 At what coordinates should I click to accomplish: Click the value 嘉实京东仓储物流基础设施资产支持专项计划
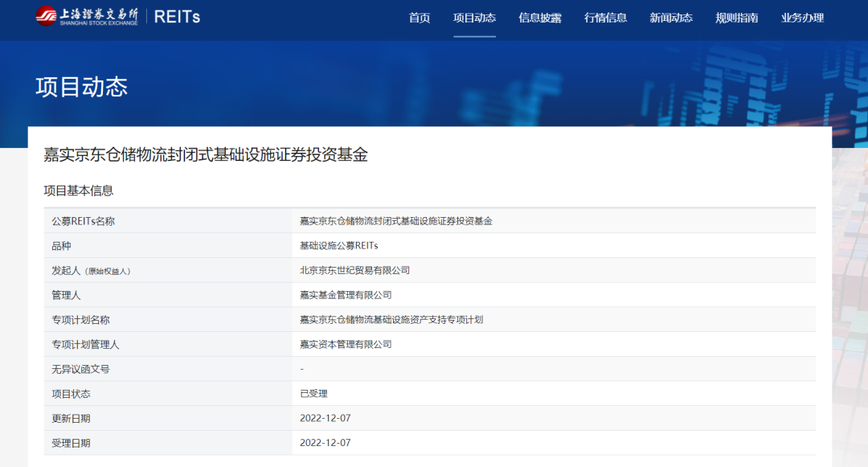tap(391, 320)
